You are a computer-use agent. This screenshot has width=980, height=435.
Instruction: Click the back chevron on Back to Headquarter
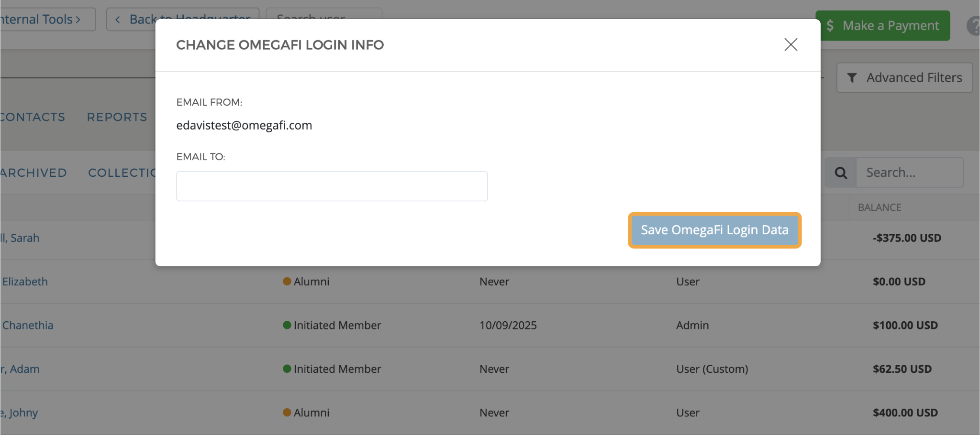[117, 19]
